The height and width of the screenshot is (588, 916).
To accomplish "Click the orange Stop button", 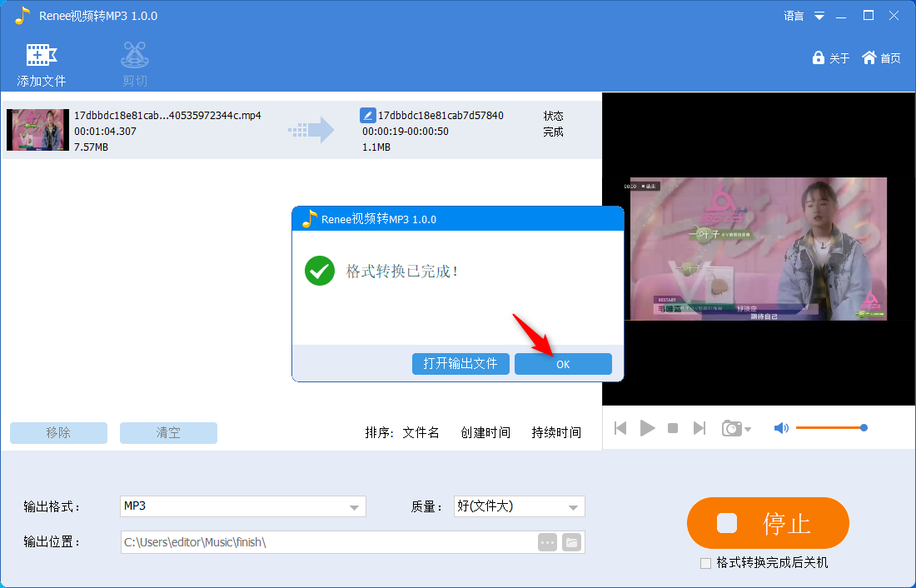I will (768, 523).
